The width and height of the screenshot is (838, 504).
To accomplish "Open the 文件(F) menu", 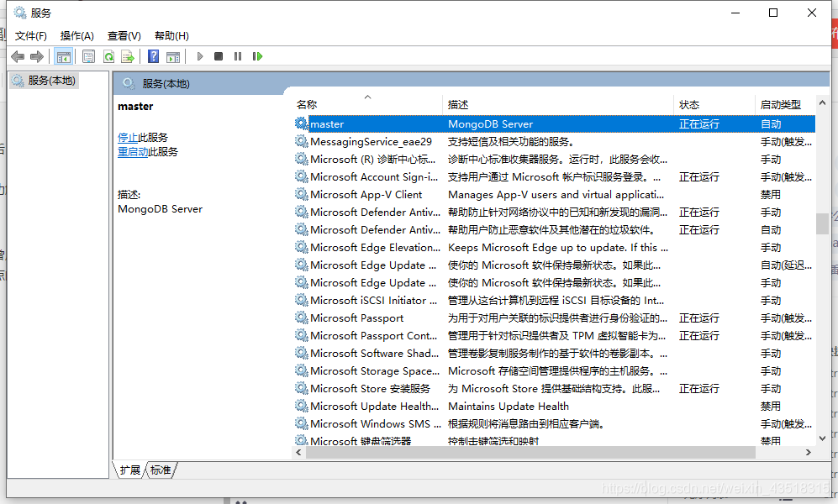I will 30,36.
